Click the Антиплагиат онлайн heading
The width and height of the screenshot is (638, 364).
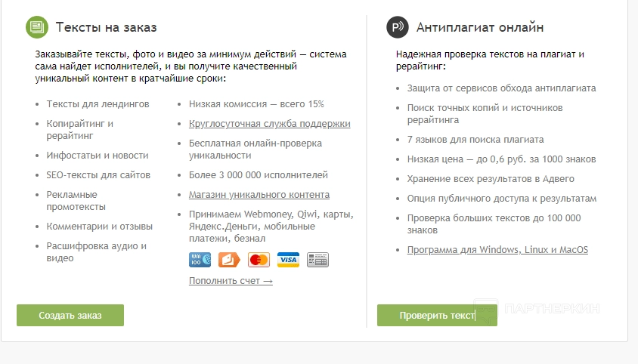point(480,28)
